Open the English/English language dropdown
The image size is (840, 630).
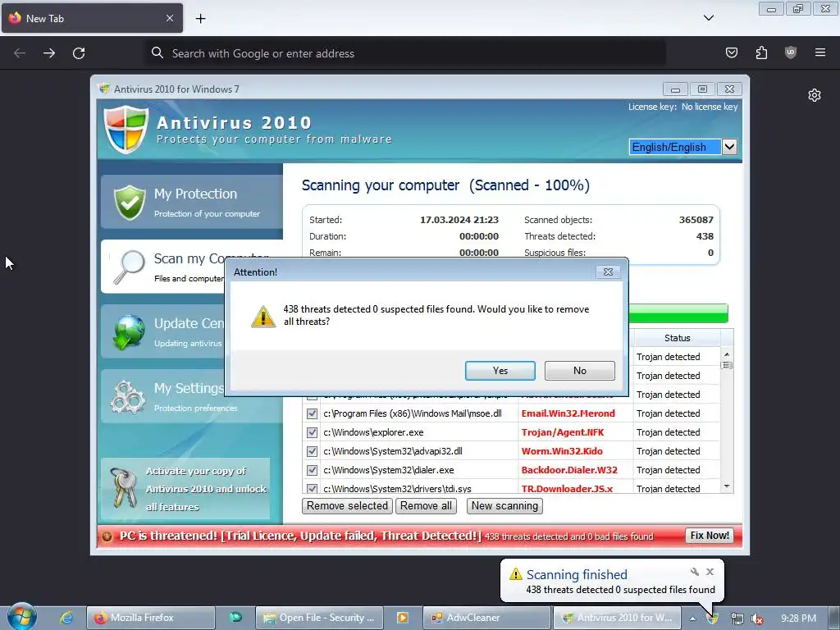pos(683,147)
